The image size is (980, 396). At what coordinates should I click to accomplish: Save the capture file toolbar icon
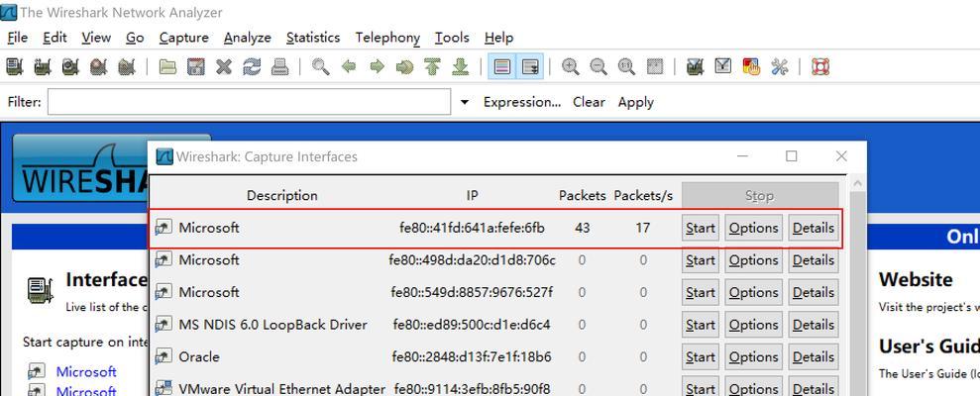point(195,67)
